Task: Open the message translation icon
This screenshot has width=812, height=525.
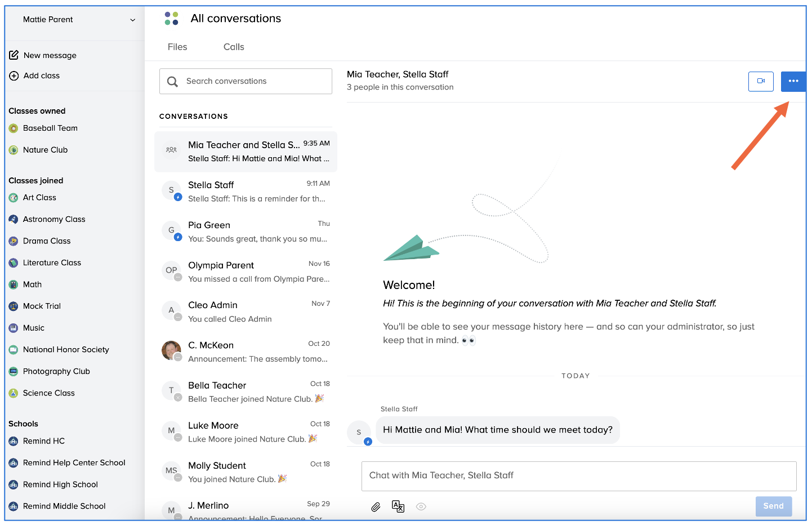Action: click(x=398, y=507)
